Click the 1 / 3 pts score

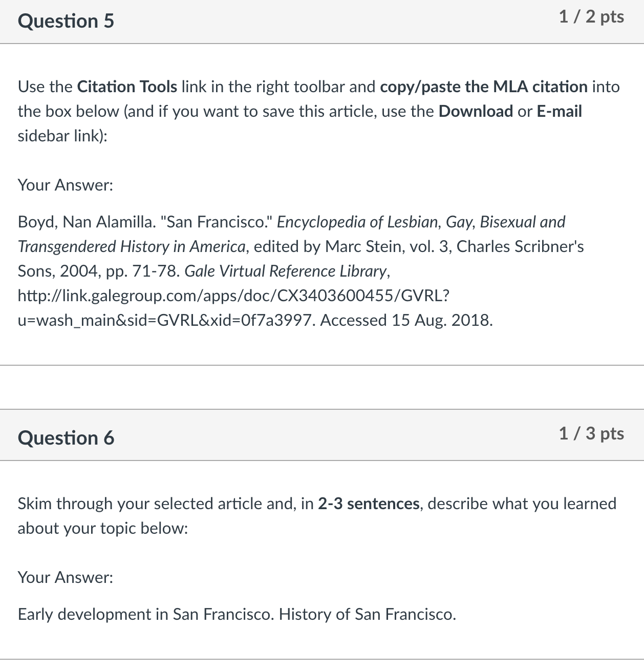(591, 434)
